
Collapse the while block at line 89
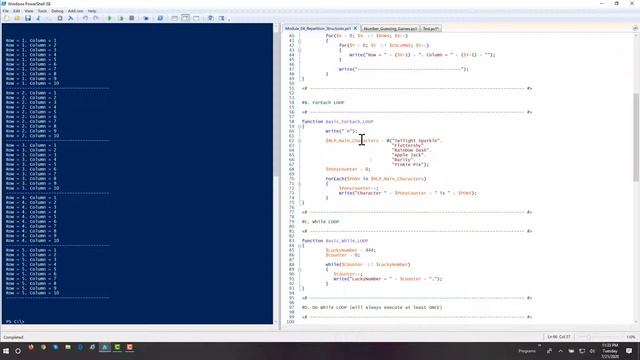point(300,269)
